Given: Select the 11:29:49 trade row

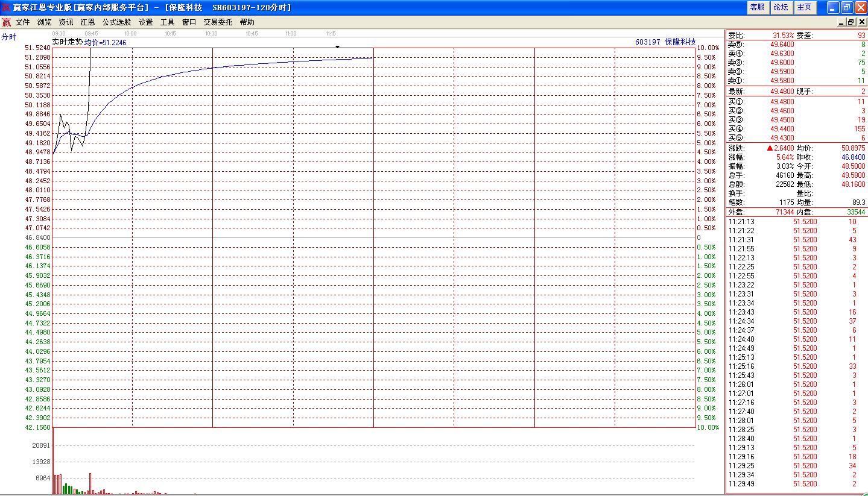Looking at the screenshot, I should (x=796, y=484).
